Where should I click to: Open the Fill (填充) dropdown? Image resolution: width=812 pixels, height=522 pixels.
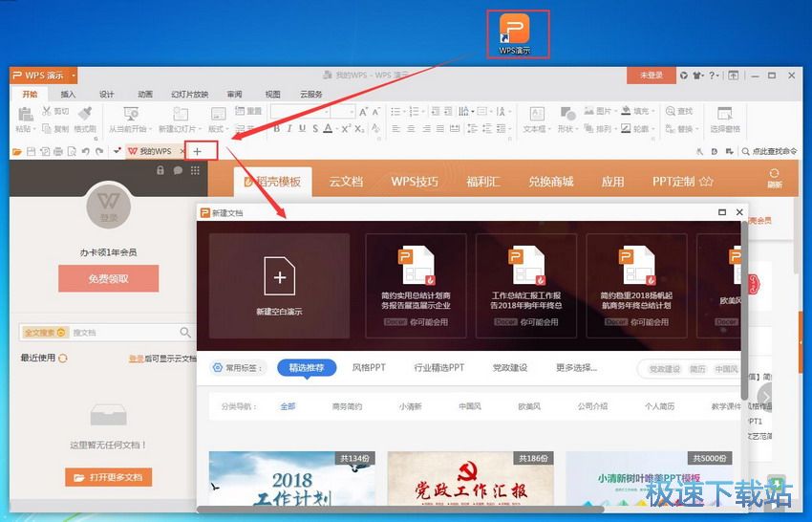(637, 111)
